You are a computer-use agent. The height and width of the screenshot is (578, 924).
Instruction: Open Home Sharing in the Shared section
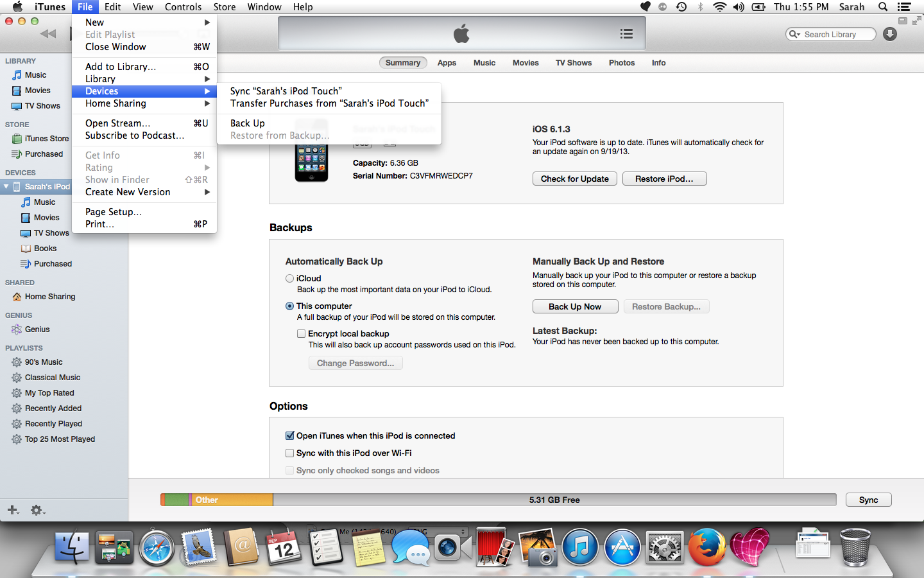[49, 296]
